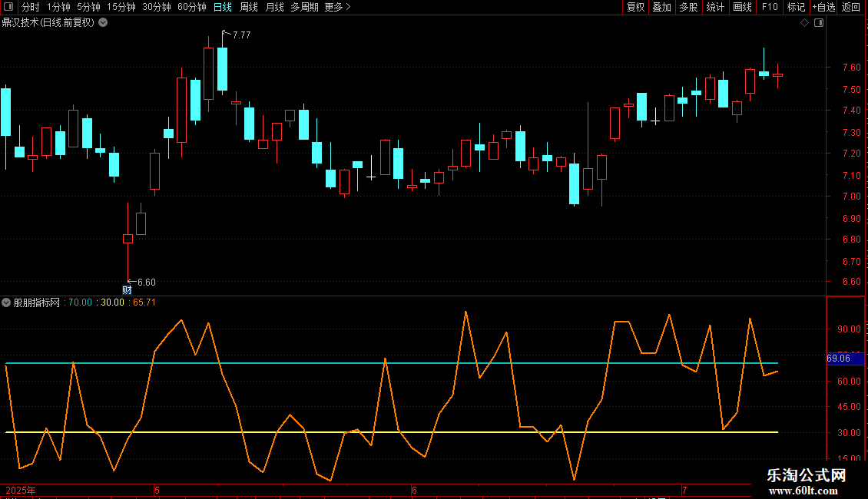Click the 叠加 overlay button
868x499 pixels.
[x=661, y=7]
